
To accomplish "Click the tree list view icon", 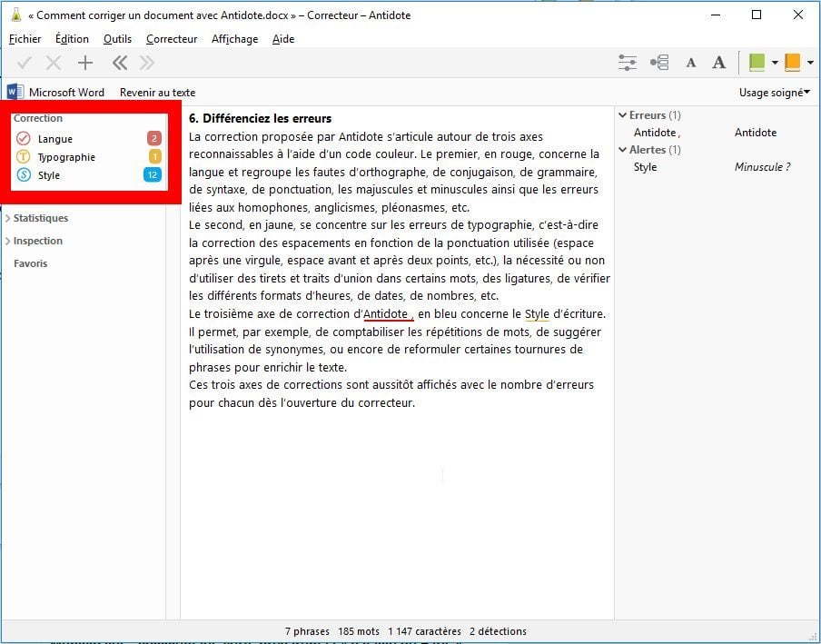I will click(x=659, y=63).
